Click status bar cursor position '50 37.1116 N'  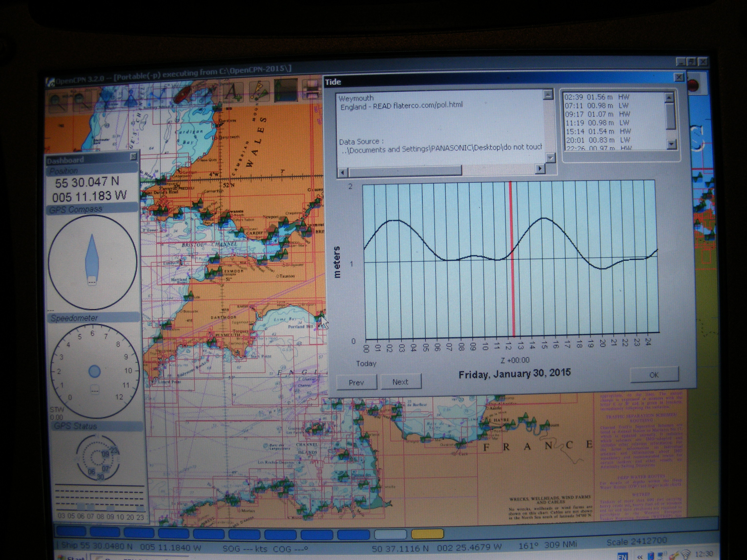400,549
